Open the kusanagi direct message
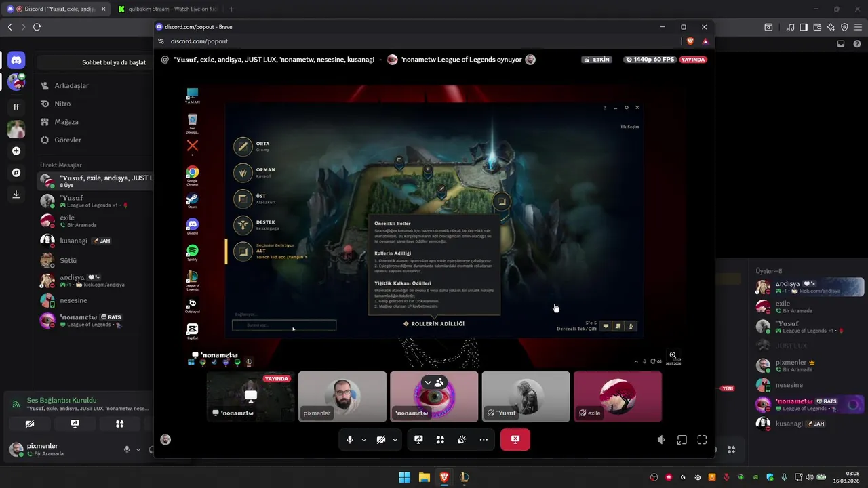 tap(95, 241)
